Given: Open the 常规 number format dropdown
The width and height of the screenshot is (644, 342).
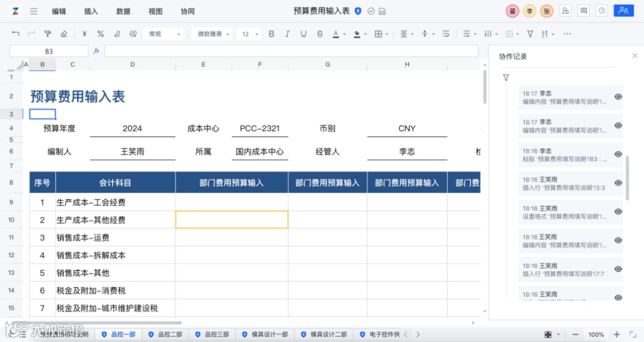Looking at the screenshot, I should (x=164, y=34).
